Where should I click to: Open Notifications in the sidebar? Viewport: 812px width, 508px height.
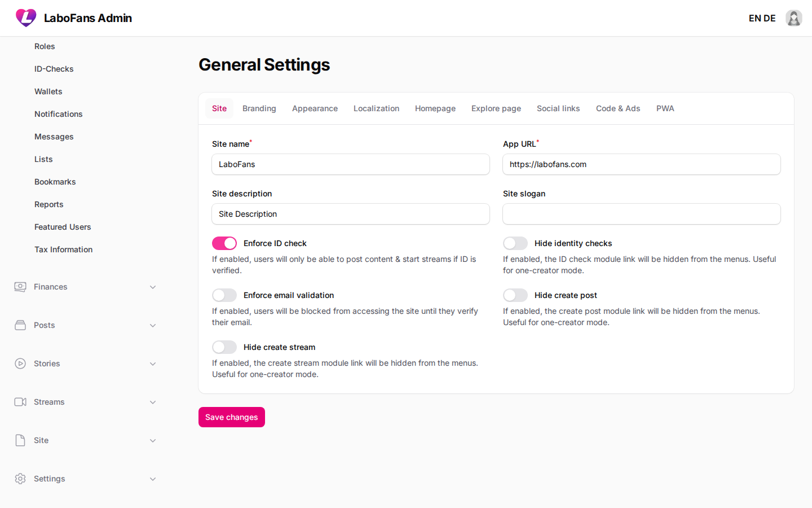coord(59,114)
